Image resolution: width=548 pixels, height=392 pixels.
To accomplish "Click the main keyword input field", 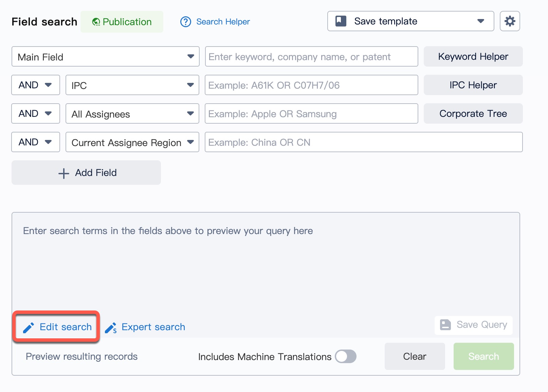I will 311,57.
